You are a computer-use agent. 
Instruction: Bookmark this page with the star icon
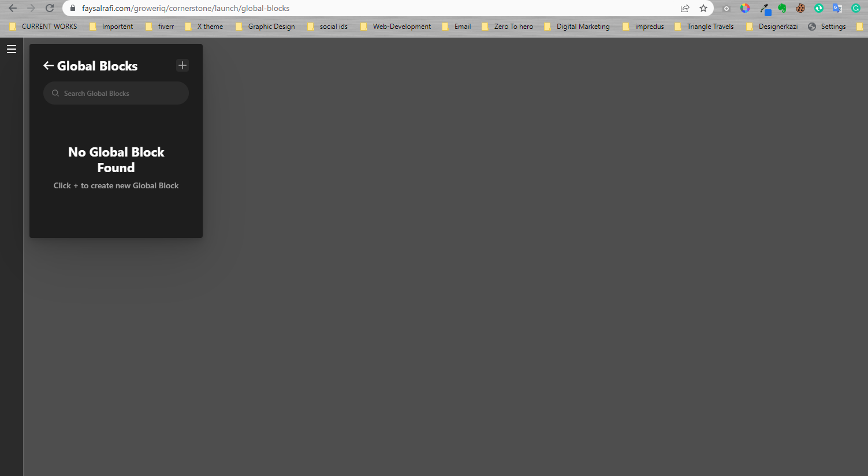(x=703, y=8)
